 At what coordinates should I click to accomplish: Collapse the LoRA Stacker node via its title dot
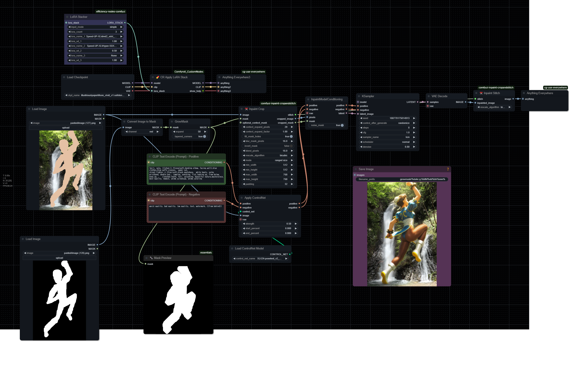pyautogui.click(x=67, y=17)
